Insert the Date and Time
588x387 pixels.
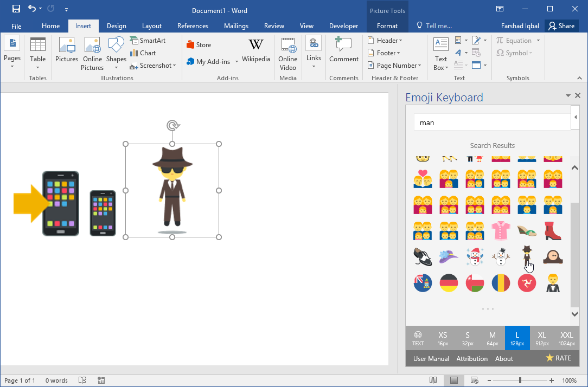point(476,53)
